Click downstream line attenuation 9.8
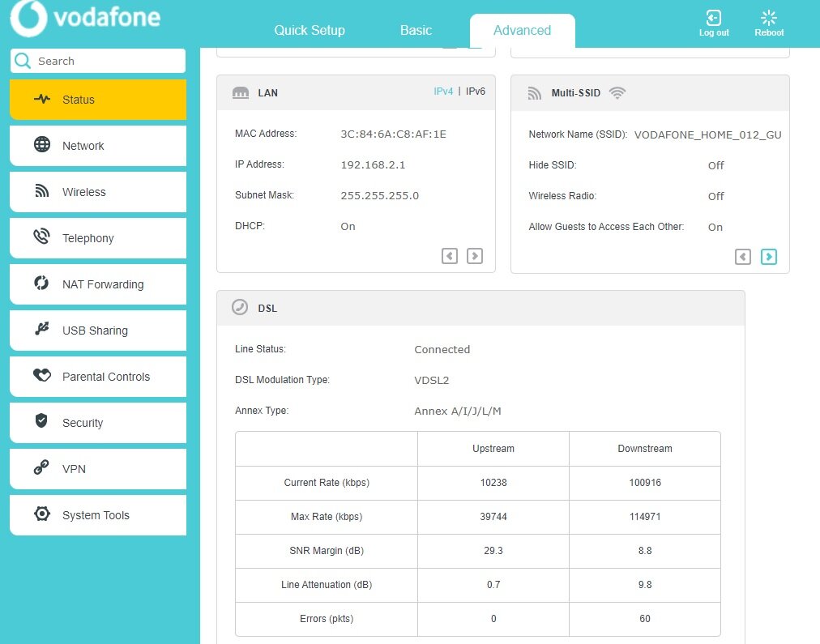 [645, 584]
